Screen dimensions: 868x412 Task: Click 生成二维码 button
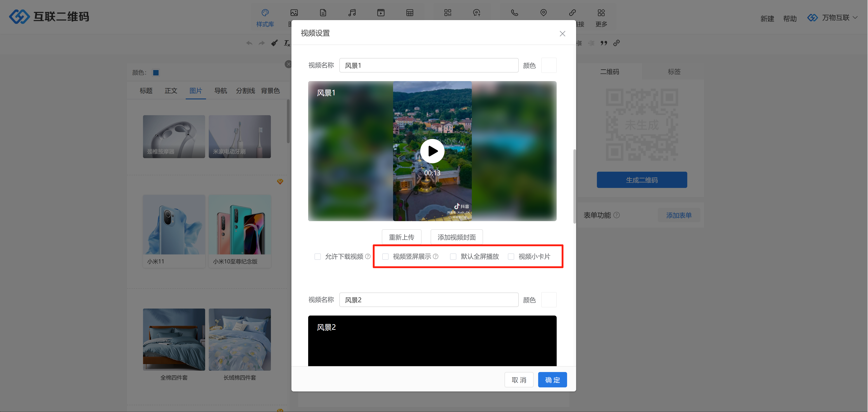pyautogui.click(x=642, y=180)
